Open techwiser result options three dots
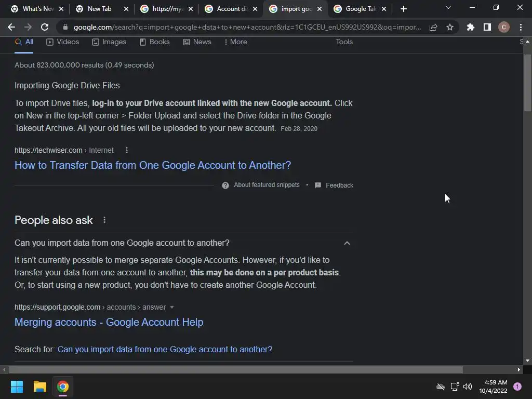The height and width of the screenshot is (399, 532). 127,150
